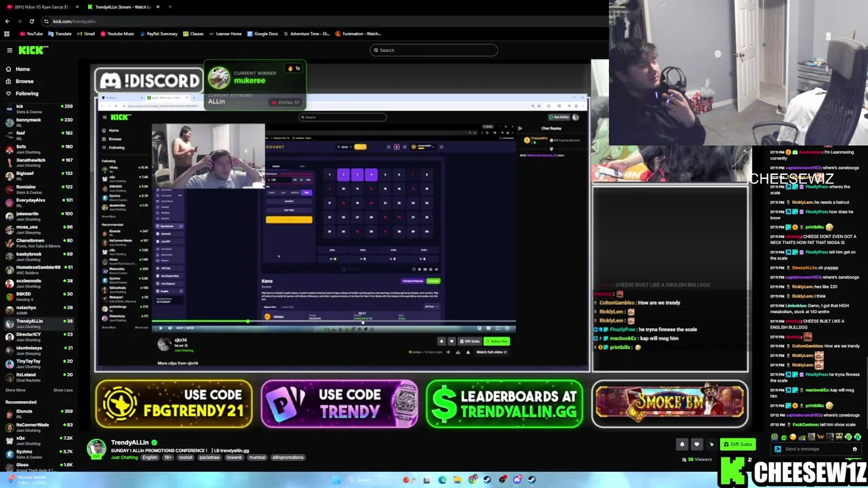Open the Google Docs bookmark
The image size is (868, 488).
click(x=262, y=34)
